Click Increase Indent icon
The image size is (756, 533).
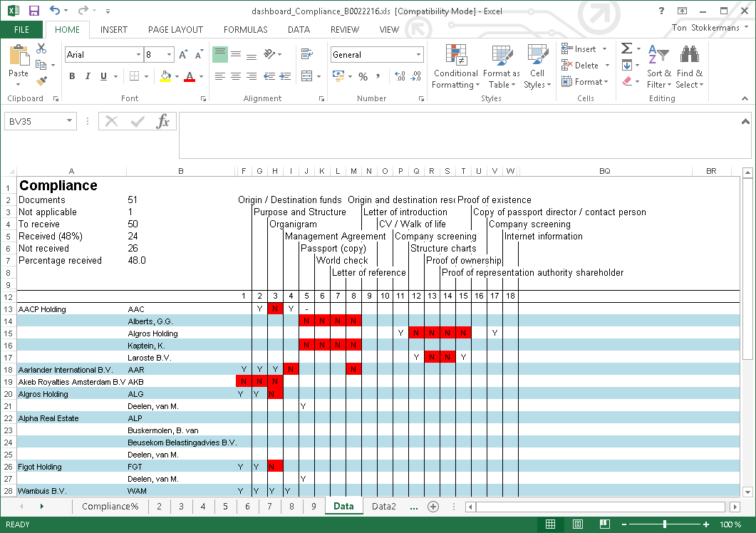(286, 76)
